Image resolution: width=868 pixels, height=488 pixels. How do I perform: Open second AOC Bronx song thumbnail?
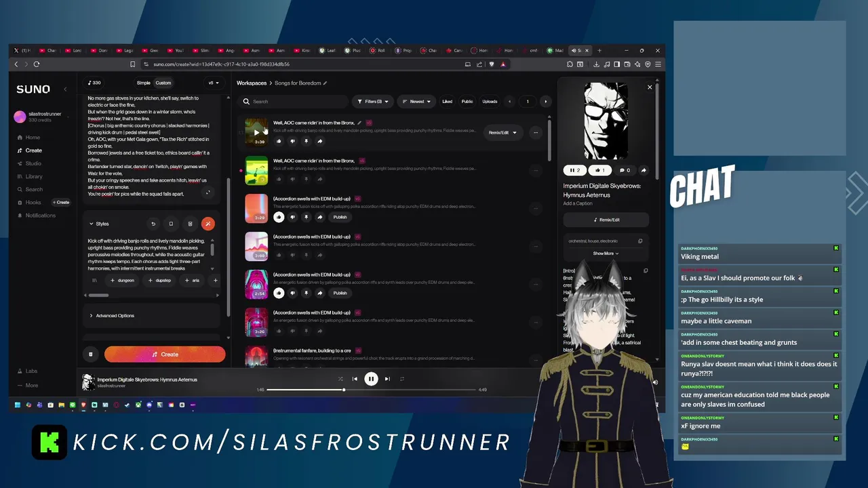[x=256, y=170]
